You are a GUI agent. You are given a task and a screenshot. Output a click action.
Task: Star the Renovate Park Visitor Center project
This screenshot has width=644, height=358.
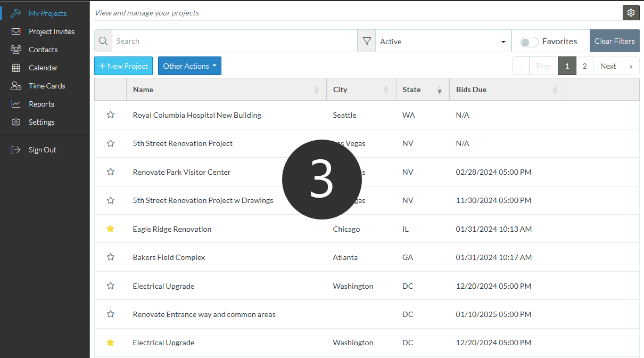pos(110,172)
